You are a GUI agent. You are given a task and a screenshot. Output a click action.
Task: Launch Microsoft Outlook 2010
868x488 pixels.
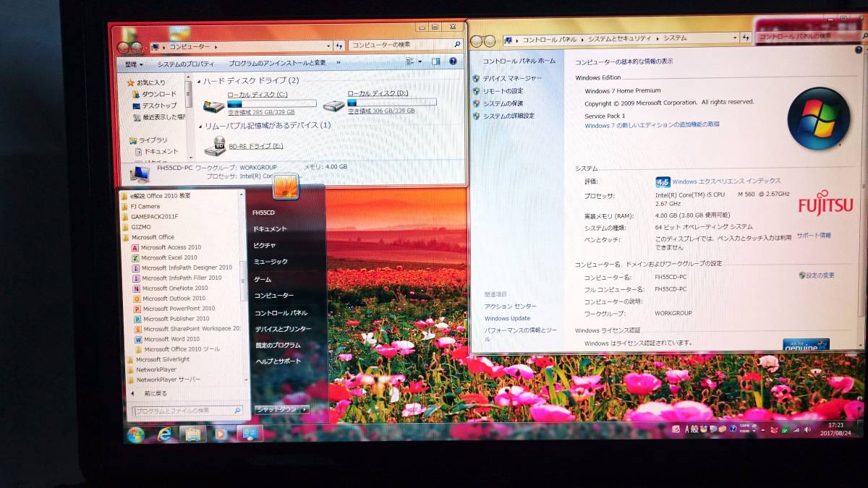click(169, 298)
